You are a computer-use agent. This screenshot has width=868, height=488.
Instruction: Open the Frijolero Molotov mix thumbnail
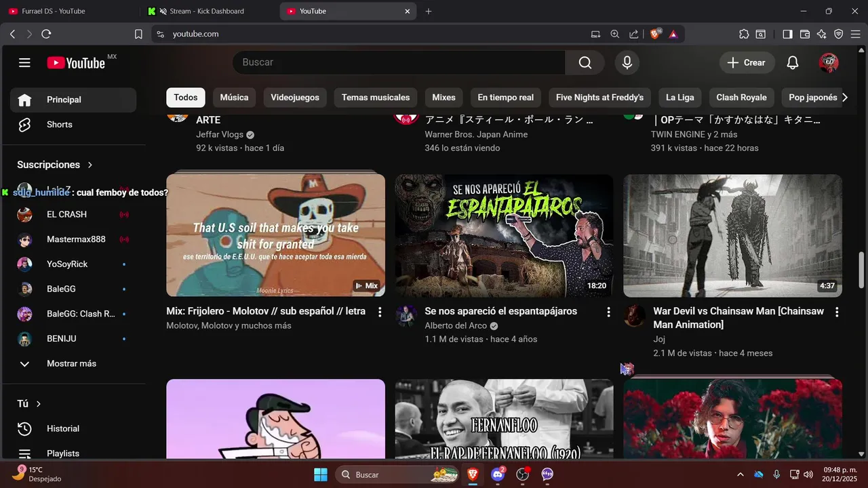pyautogui.click(x=275, y=235)
